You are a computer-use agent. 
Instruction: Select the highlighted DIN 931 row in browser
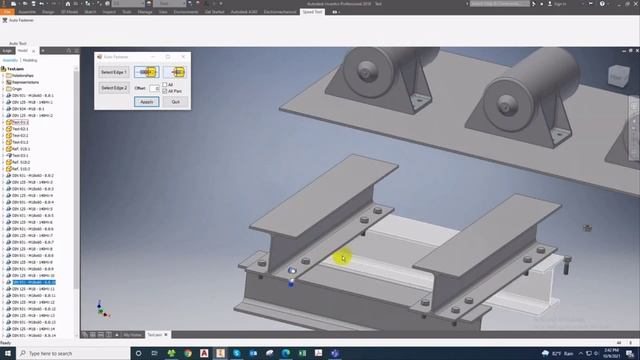33,282
